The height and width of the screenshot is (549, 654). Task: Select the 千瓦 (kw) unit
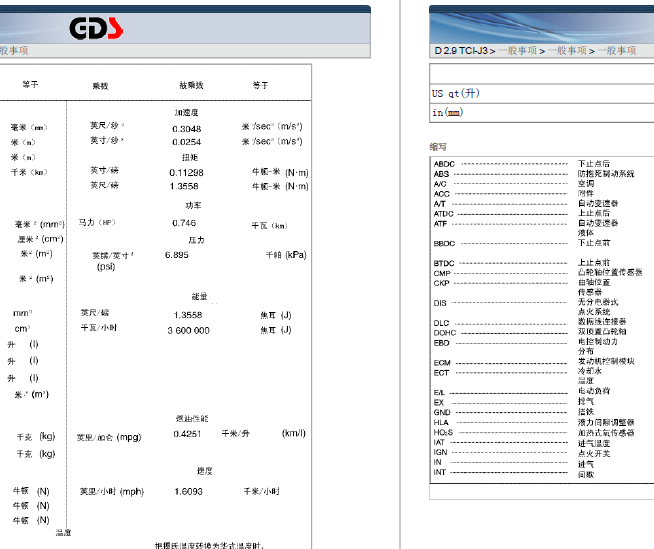click(269, 226)
